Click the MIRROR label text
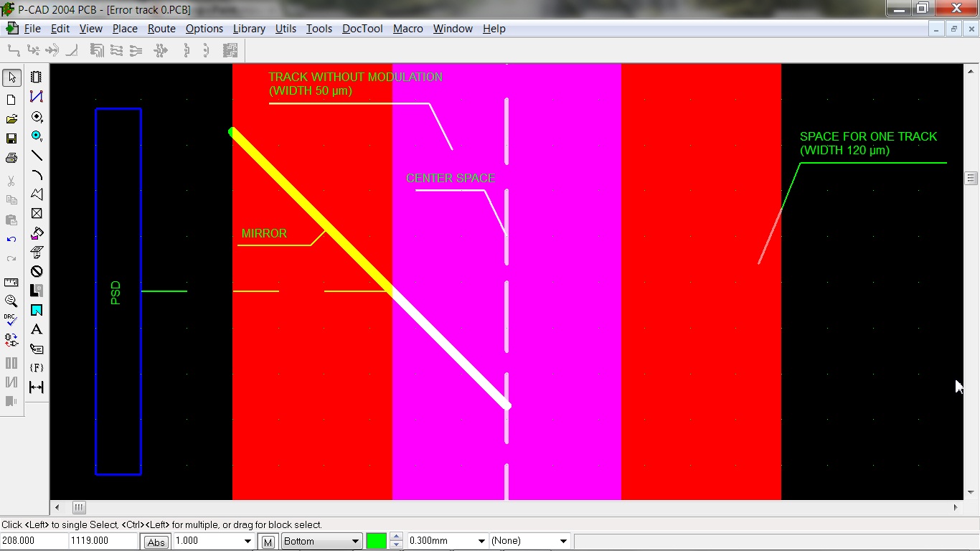 (264, 233)
